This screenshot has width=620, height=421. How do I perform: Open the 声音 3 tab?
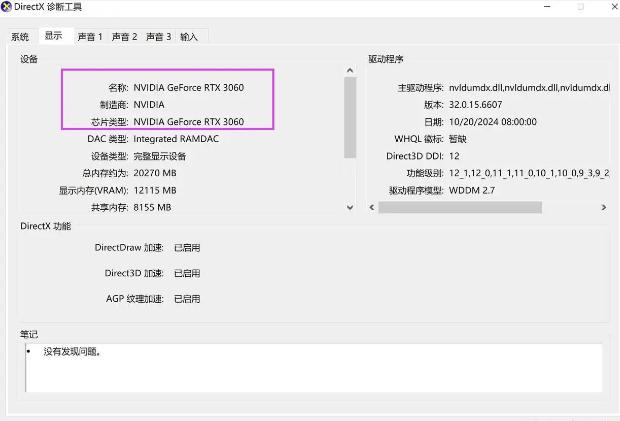pyautogui.click(x=159, y=37)
